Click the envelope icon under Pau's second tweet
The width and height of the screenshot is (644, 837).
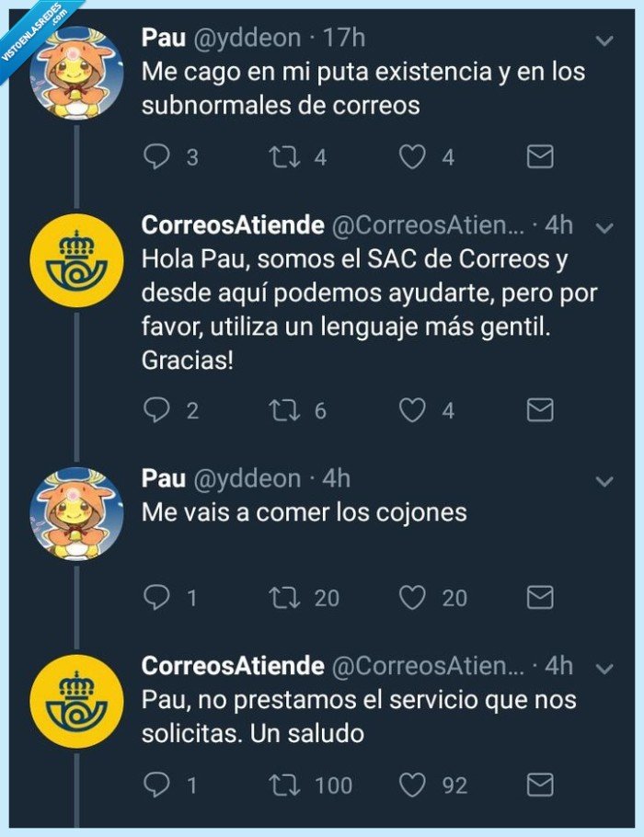[x=541, y=598]
